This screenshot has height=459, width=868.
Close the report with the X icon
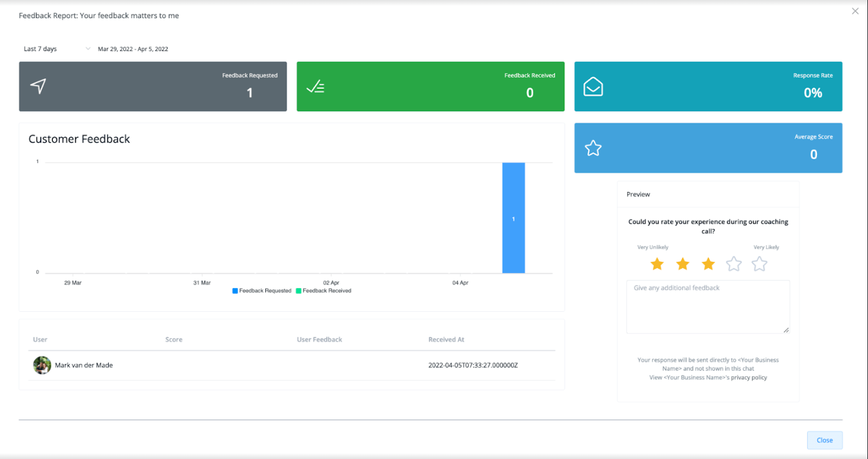855,11
